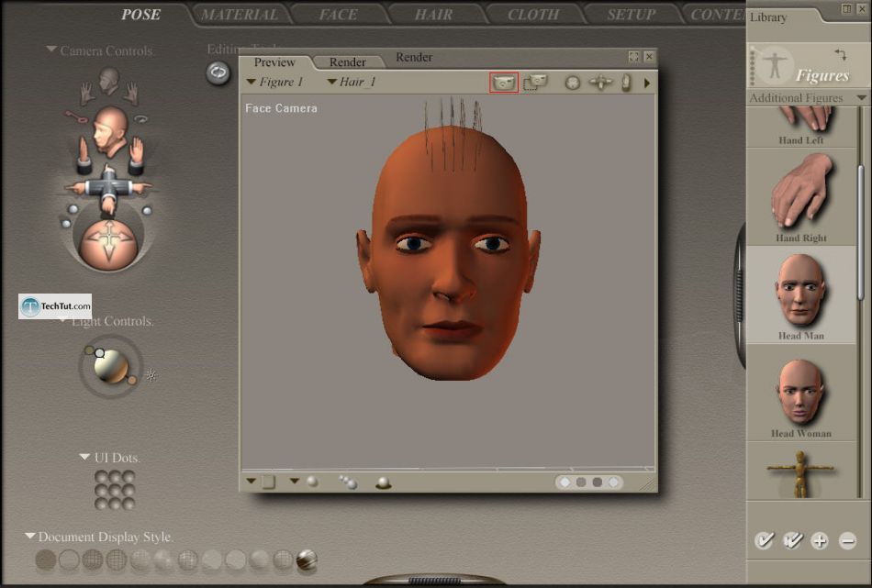Go up one Library folder level

click(x=841, y=54)
